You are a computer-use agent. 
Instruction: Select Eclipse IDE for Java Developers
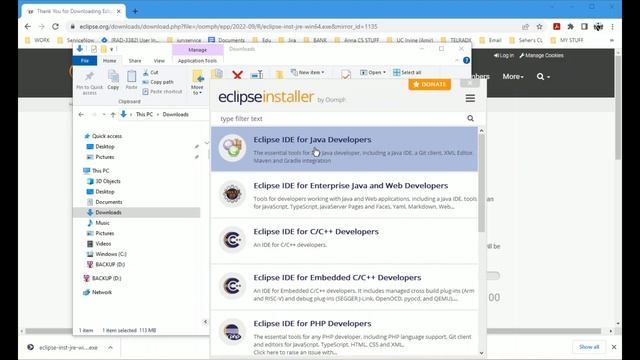click(344, 149)
